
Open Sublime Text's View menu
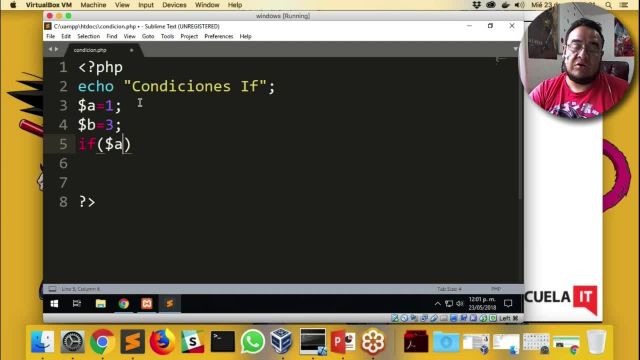coord(129,36)
